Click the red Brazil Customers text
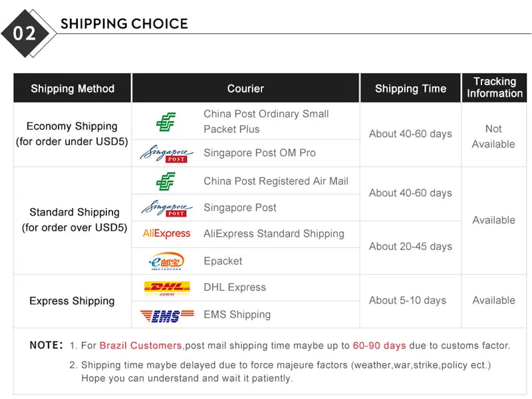 140,345
